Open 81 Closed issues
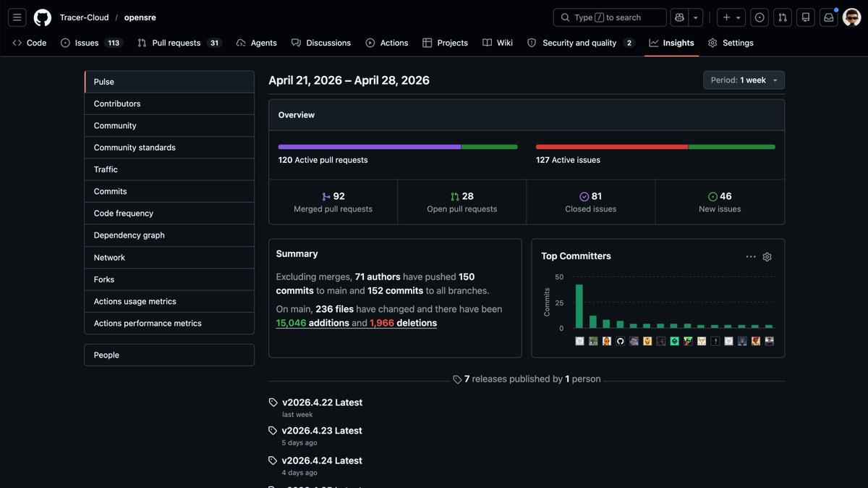 [591, 202]
